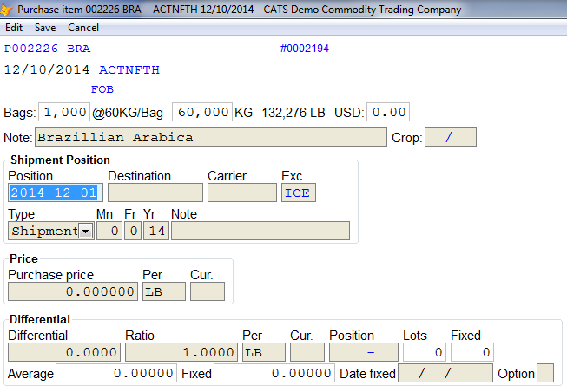Follow the ACTNFTH counterparty link
Image resolution: width=567 pixels, height=392 pixels.
(129, 69)
